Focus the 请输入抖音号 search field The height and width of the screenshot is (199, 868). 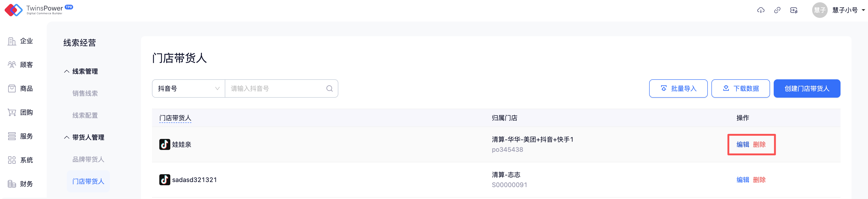(x=275, y=88)
